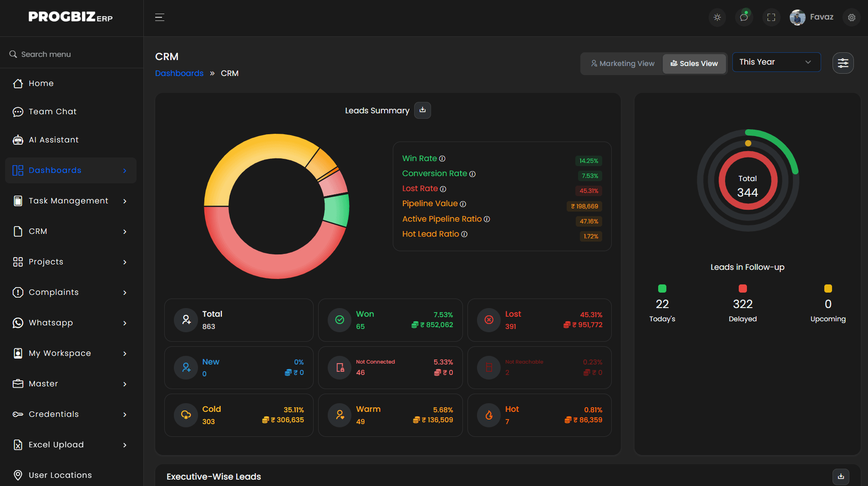Open the Cold leads card
This screenshot has height=486, width=868.
pos(239,415)
